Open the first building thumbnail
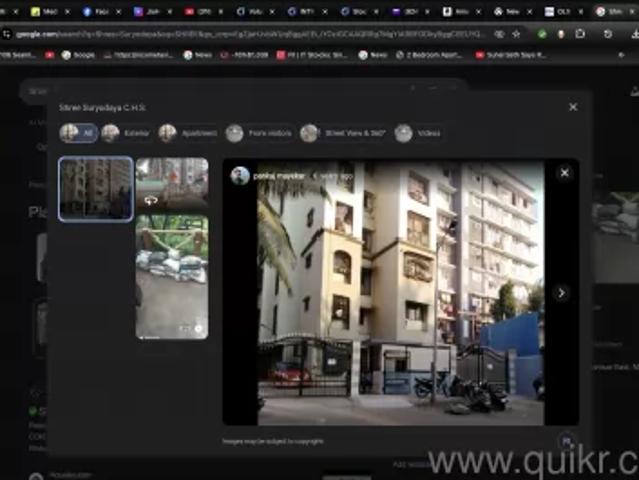639x480 pixels. pos(96,188)
